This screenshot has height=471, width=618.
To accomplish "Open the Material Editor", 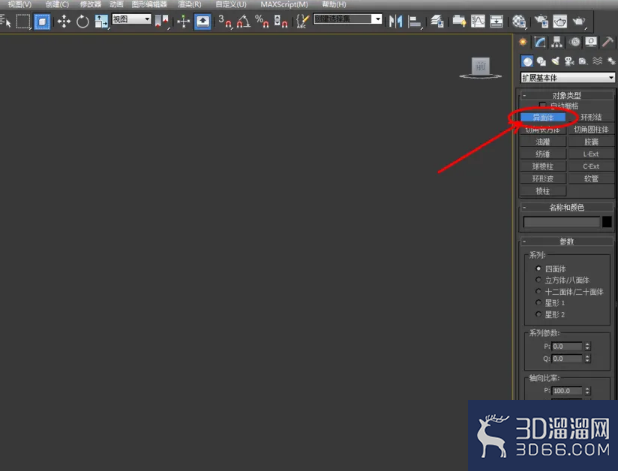I will pyautogui.click(x=519, y=21).
